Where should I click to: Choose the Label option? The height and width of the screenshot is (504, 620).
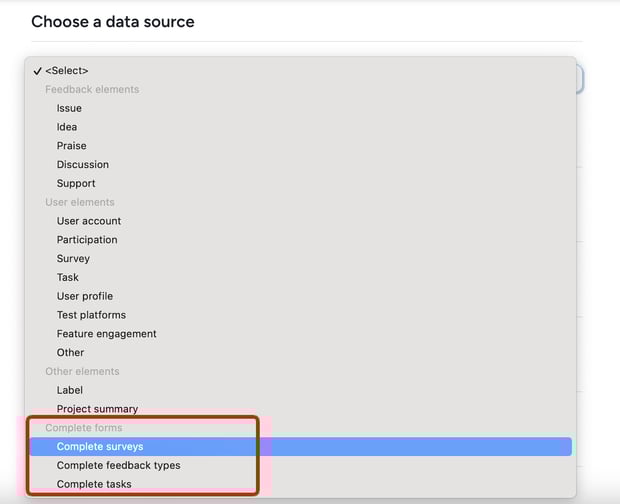tap(301, 390)
